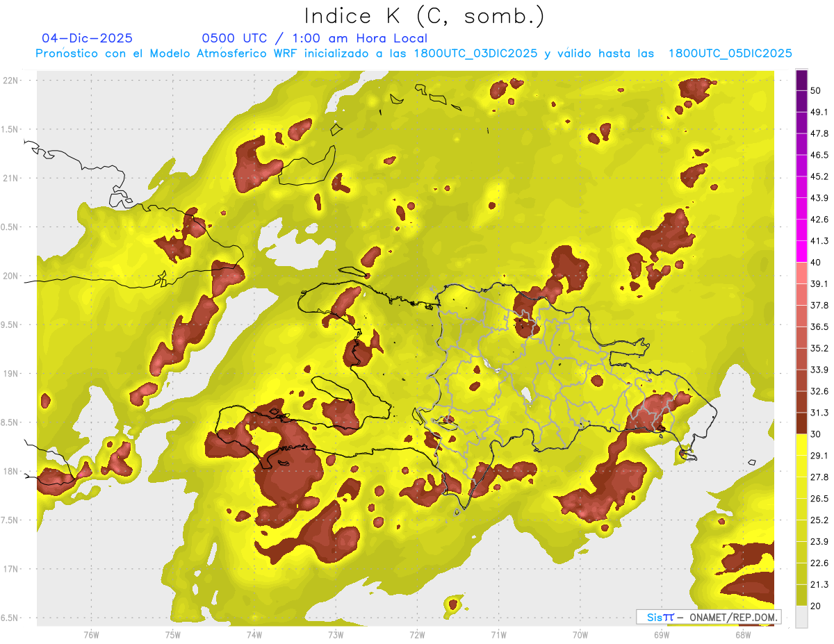Click the "40" colorbar value
This screenshot has height=644, width=834.
817,263
